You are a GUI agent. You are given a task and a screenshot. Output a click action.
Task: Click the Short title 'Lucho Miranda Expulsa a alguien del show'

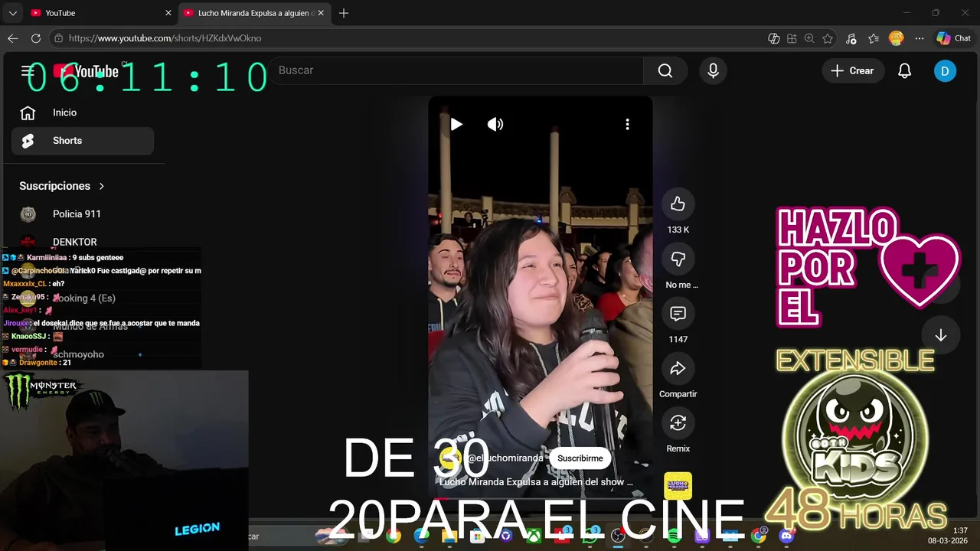tap(536, 482)
